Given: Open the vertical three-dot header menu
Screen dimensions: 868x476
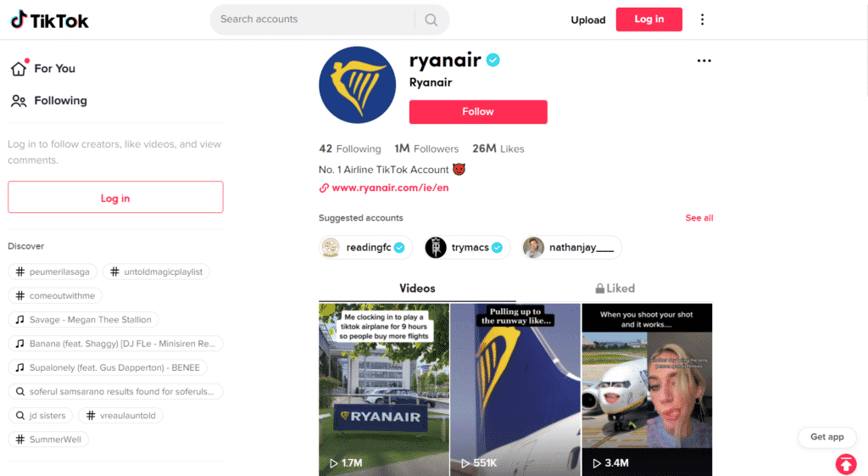Looking at the screenshot, I should tap(702, 20).
